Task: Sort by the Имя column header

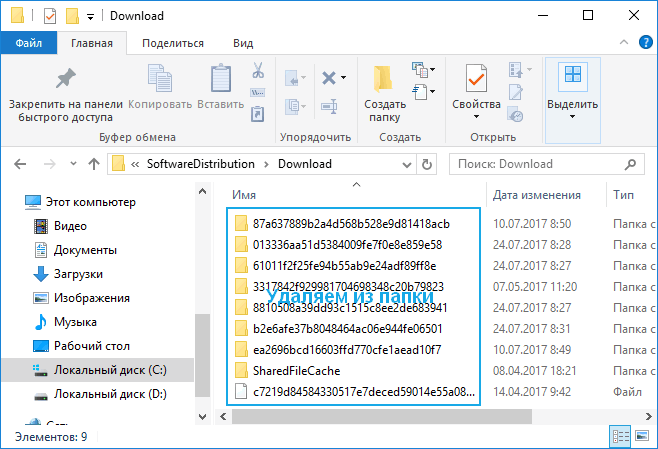Action: pyautogui.click(x=245, y=195)
